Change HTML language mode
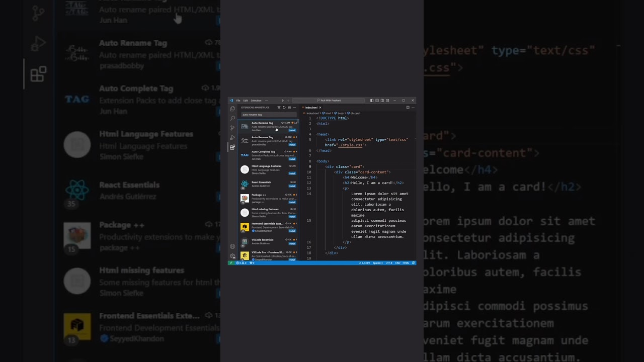Image resolution: width=644 pixels, height=362 pixels. (x=406, y=263)
